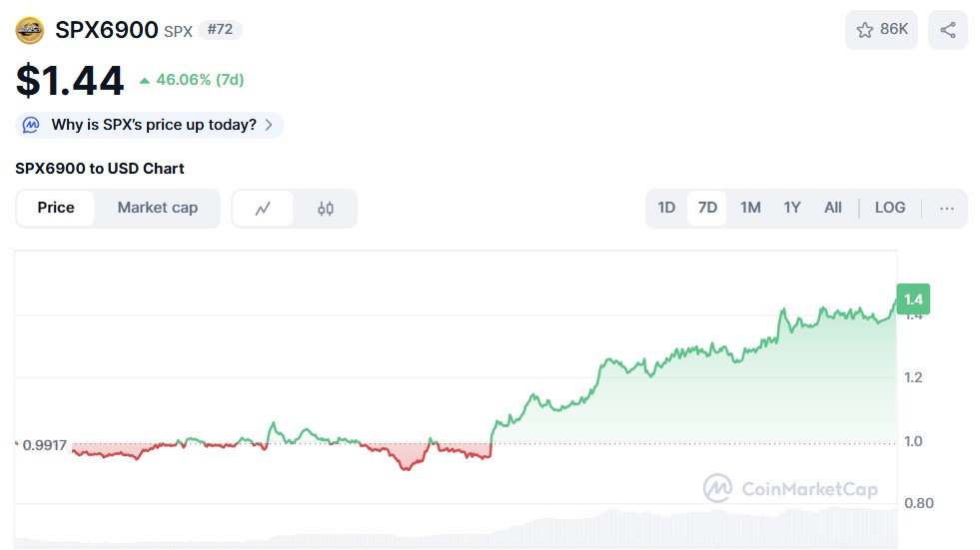Viewport: 980px width, 550px height.
Task: Switch chart to Price view
Action: (x=56, y=208)
